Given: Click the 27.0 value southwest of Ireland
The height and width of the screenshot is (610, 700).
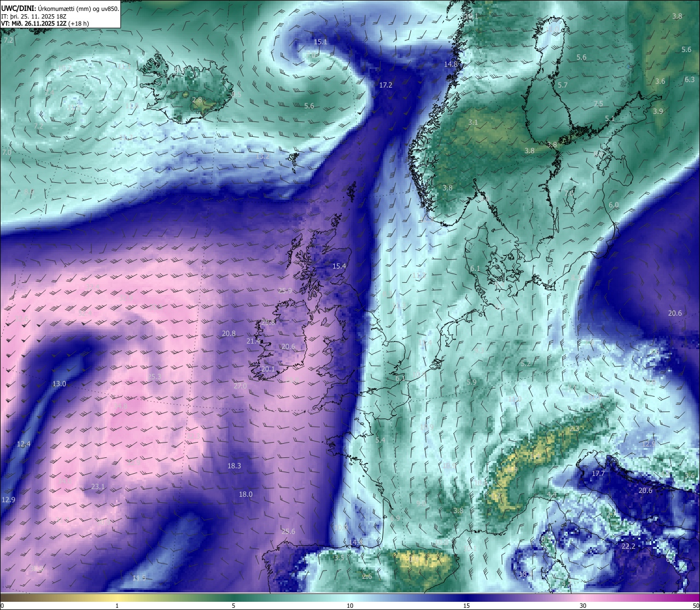Looking at the screenshot, I should [x=240, y=386].
